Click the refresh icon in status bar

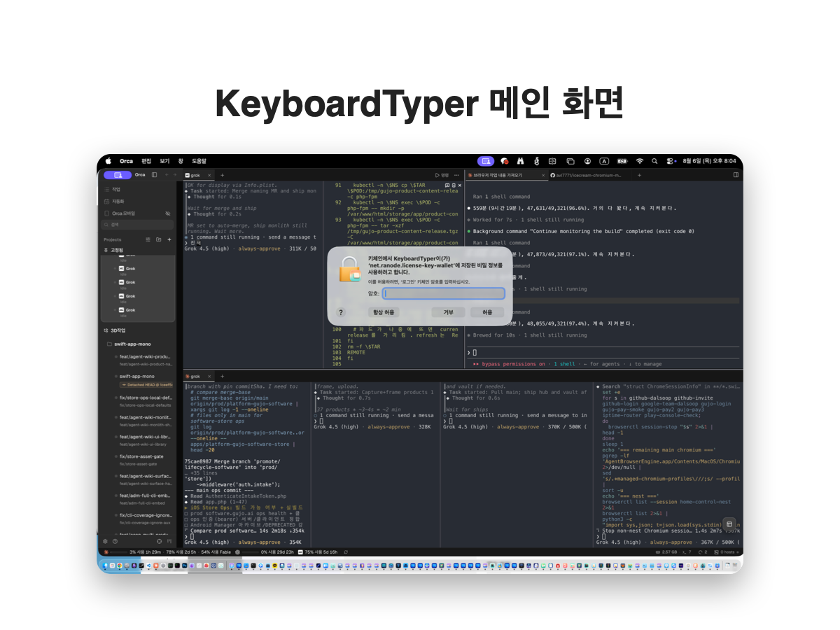[346, 552]
